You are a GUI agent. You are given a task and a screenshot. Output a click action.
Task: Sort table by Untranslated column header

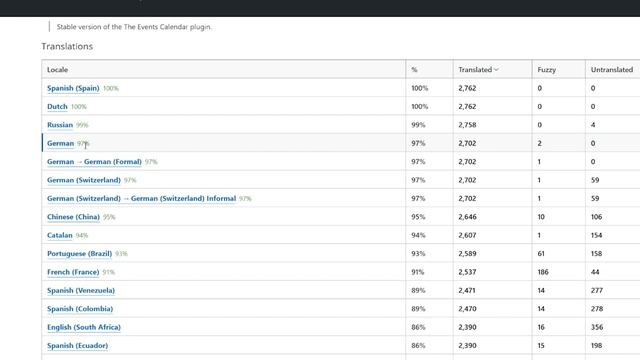[612, 70]
